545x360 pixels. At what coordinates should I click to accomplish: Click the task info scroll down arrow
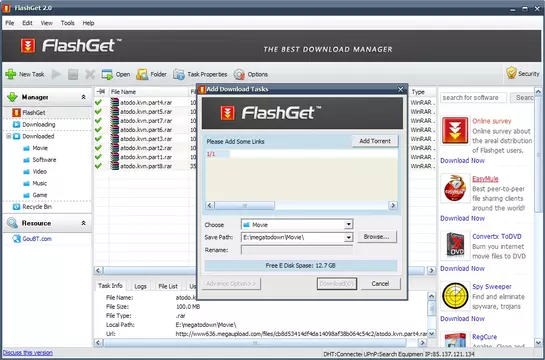[x=431, y=333]
